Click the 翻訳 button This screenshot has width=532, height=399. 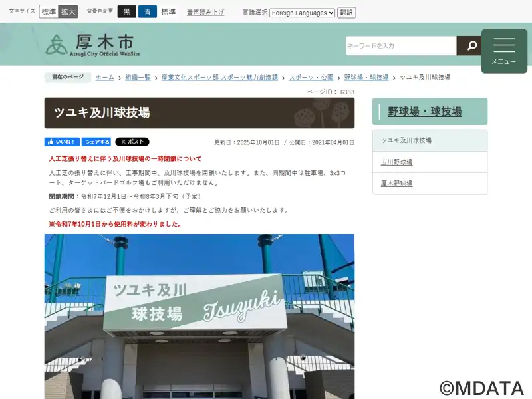pos(346,13)
